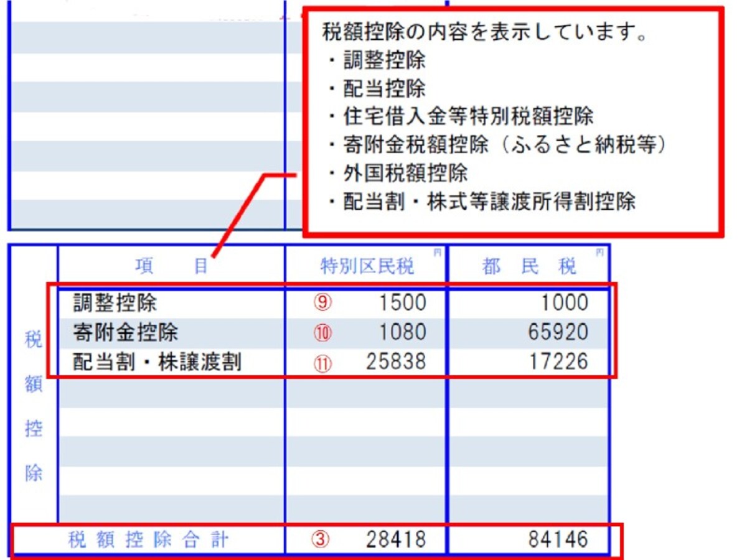Image resolution: width=747 pixels, height=560 pixels.
Task: Click the vertical 税額控除 side label
Action: coord(34,407)
